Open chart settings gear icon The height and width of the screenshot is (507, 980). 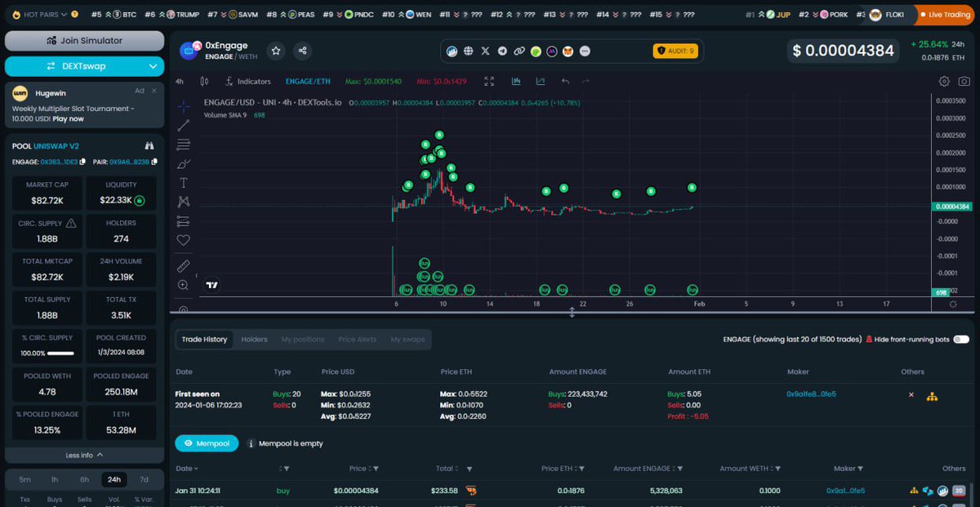(944, 82)
